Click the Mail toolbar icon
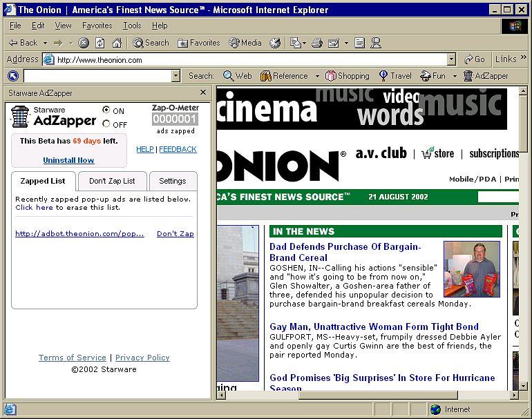The height and width of the screenshot is (419, 532). pos(295,43)
